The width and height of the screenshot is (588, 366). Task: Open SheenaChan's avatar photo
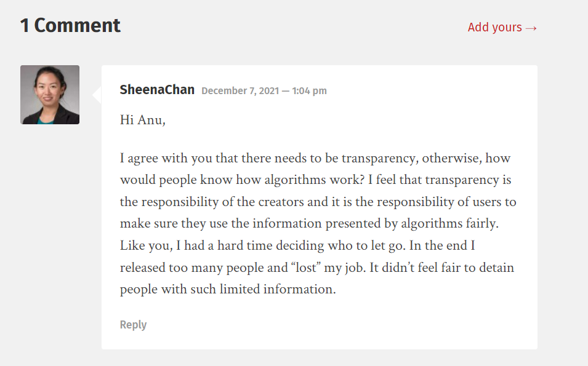pos(50,95)
